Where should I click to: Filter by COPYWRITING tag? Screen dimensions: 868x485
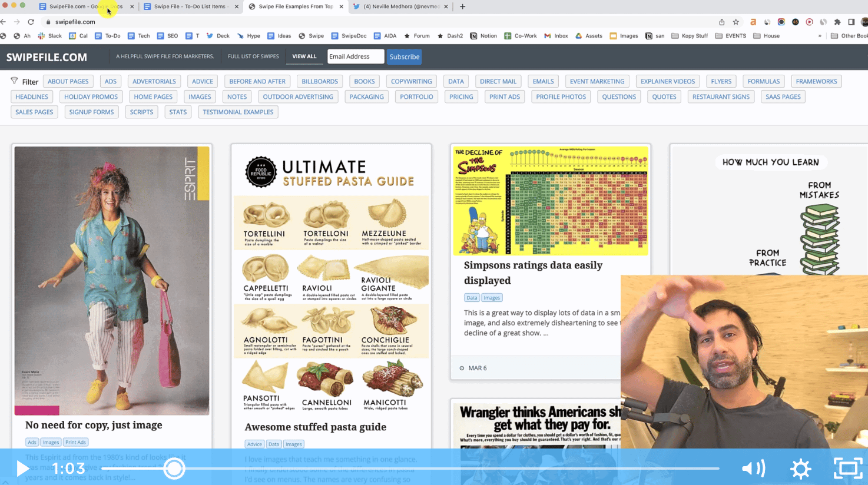(412, 81)
